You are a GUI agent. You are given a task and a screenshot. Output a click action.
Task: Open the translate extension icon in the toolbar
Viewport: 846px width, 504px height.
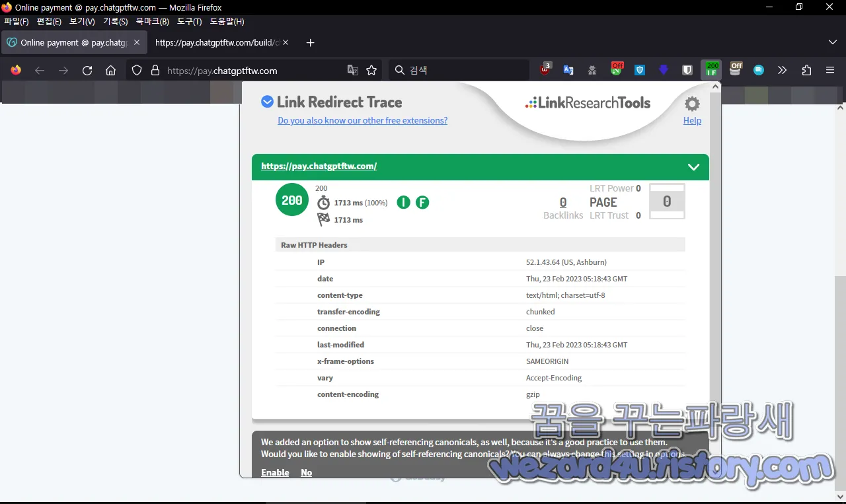568,70
